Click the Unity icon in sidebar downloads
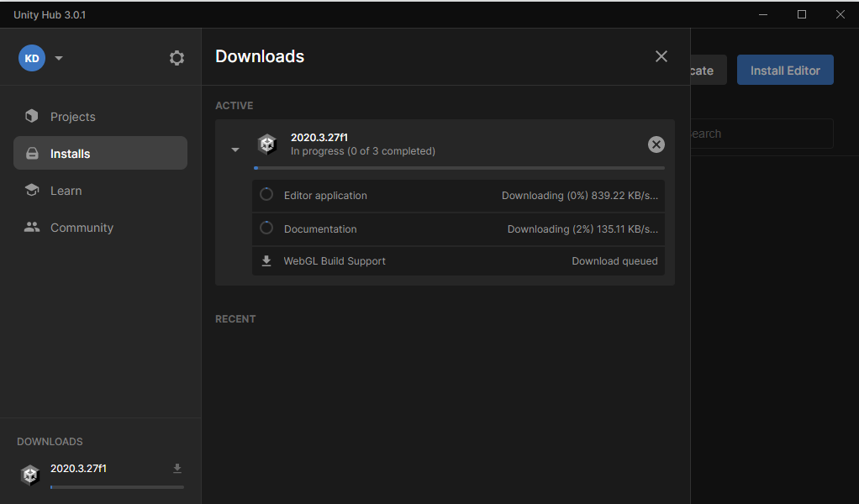This screenshot has height=504, width=859. pyautogui.click(x=31, y=475)
